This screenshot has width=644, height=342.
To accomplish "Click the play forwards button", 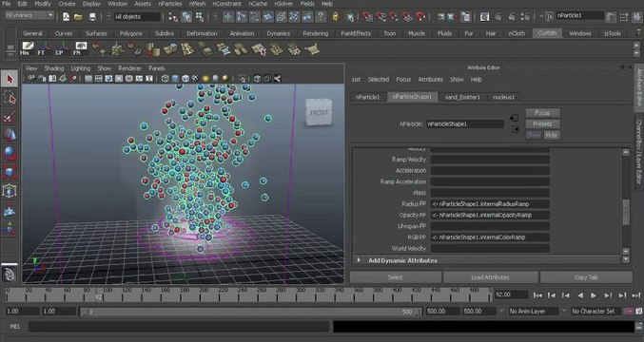I will click(x=594, y=295).
